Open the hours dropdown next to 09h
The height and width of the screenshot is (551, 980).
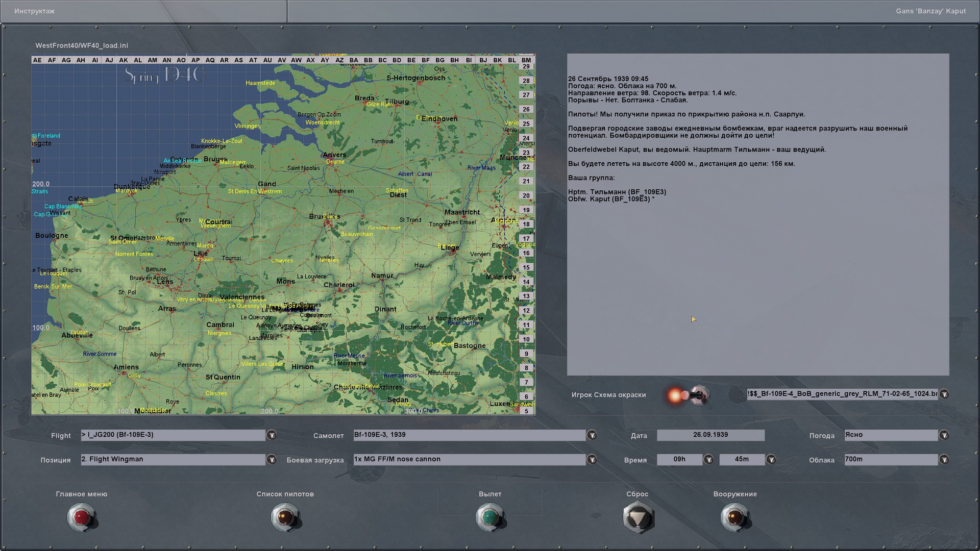point(708,460)
